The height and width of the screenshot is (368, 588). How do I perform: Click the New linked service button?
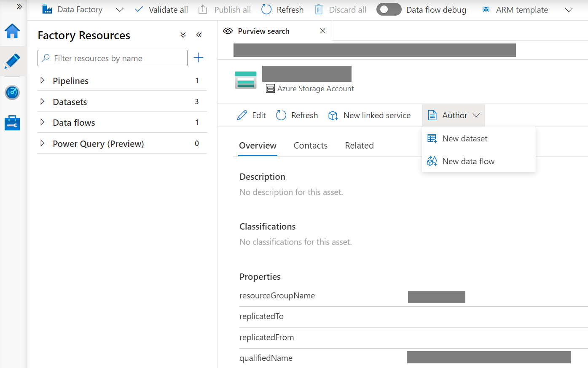pyautogui.click(x=369, y=115)
